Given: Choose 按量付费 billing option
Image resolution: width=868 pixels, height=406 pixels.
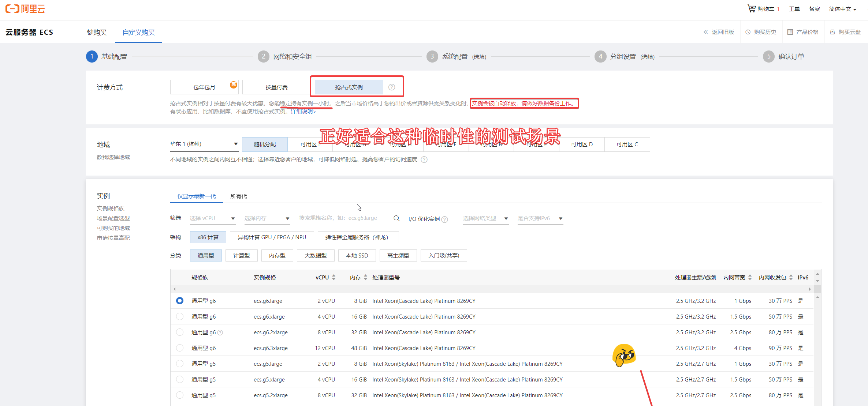Looking at the screenshot, I should click(276, 87).
